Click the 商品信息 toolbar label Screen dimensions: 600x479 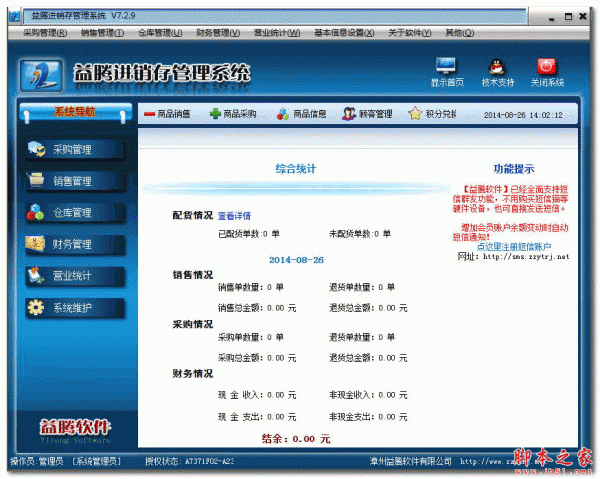[x=310, y=114]
